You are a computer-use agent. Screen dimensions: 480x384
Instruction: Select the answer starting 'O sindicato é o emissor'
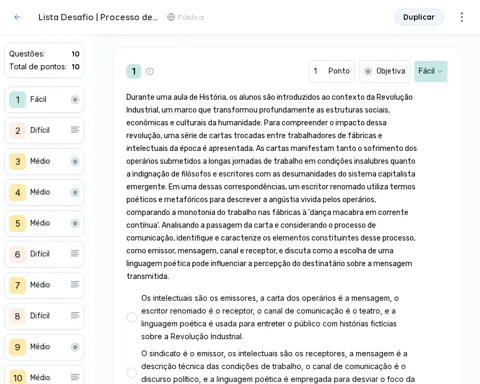point(132,372)
